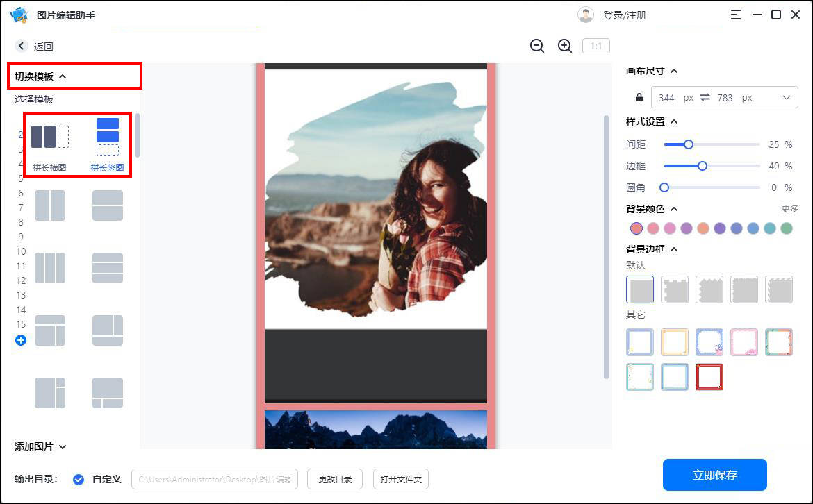Click the 更改目录 button

coord(335,479)
